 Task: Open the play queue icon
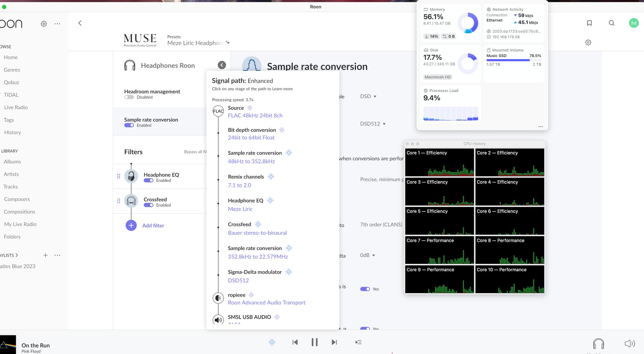(358, 342)
